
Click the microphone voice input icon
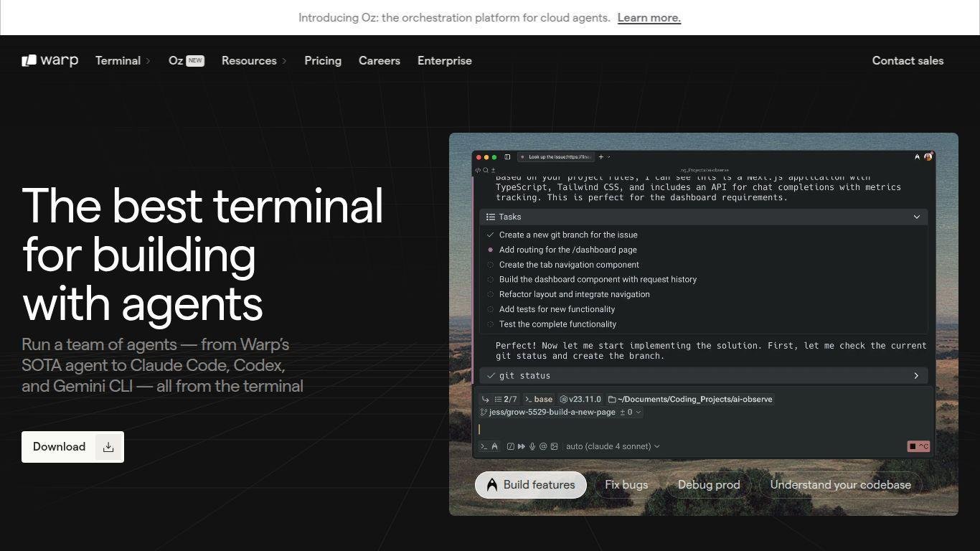tap(532, 446)
